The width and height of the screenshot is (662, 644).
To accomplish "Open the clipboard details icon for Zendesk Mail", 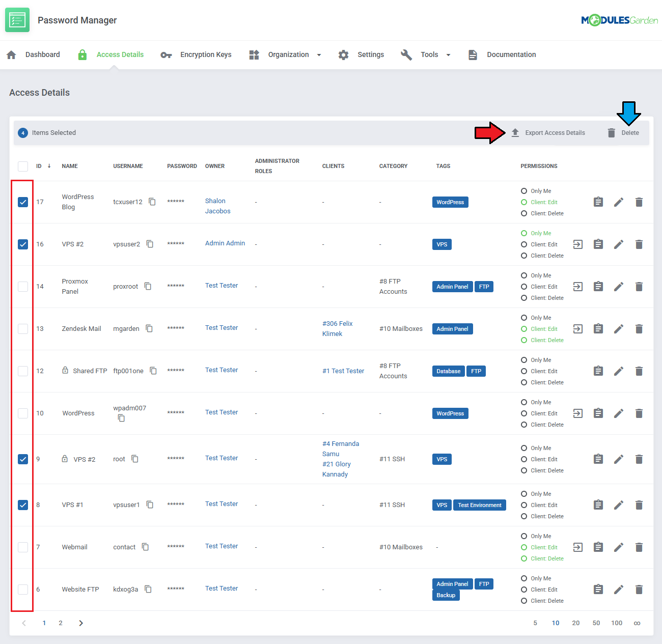I will tap(598, 329).
